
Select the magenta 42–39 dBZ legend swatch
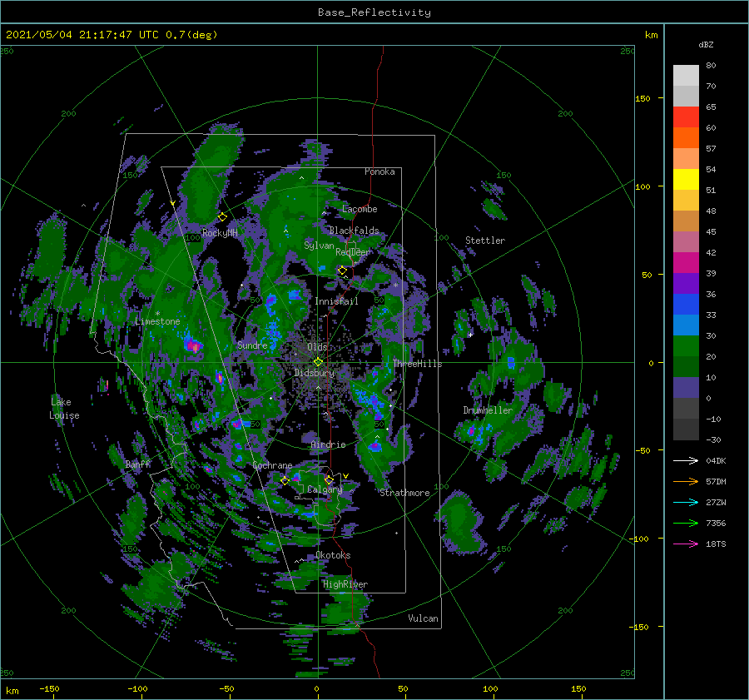click(686, 263)
